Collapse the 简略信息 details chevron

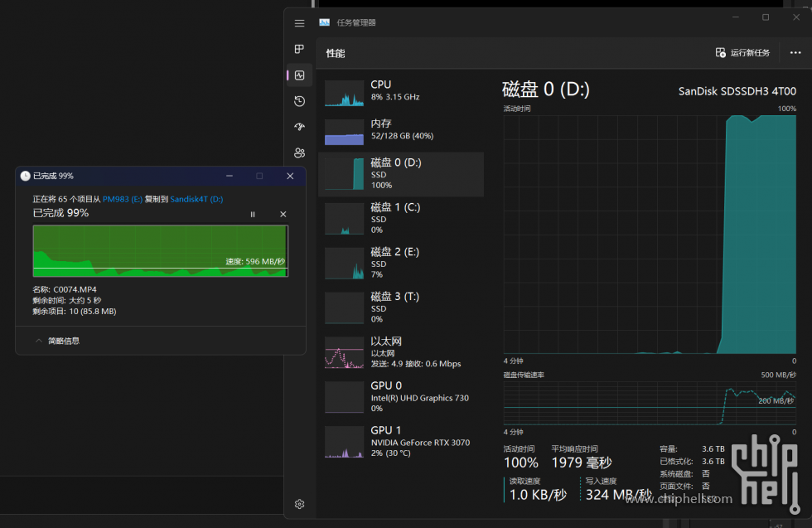coord(39,341)
